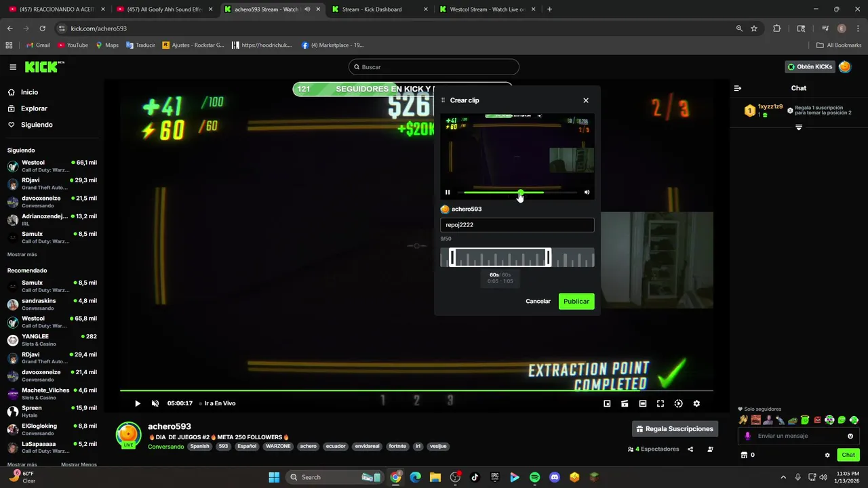This screenshot has height=488, width=868.
Task: Switch to Stream - Kick Dashboard tab
Action: (379, 9)
